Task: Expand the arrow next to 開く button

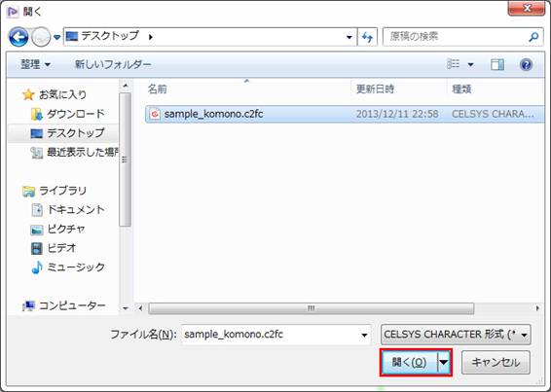Action: coord(444,362)
